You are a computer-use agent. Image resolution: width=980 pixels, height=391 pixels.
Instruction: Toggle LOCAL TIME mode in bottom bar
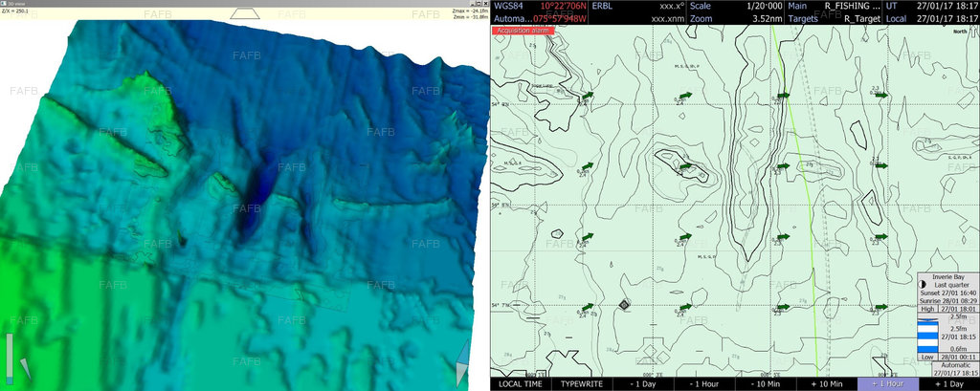tap(523, 383)
